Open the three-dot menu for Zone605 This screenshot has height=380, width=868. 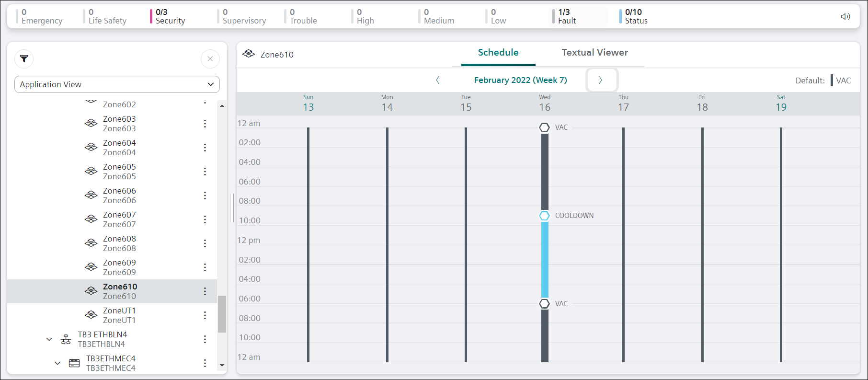pos(205,172)
